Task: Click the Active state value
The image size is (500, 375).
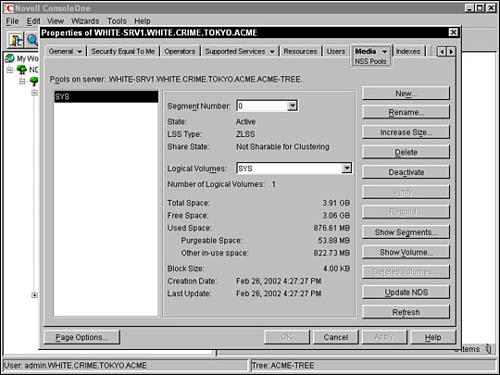Action: point(246,122)
